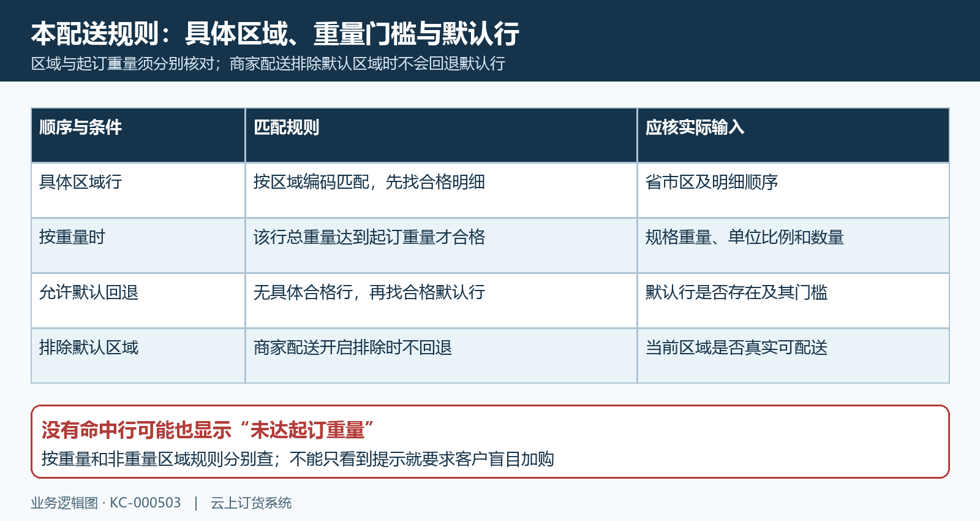The width and height of the screenshot is (980, 521).
Task: Click the subtitle starting with "区域与起订重量须分别核对"
Action: click(268, 64)
